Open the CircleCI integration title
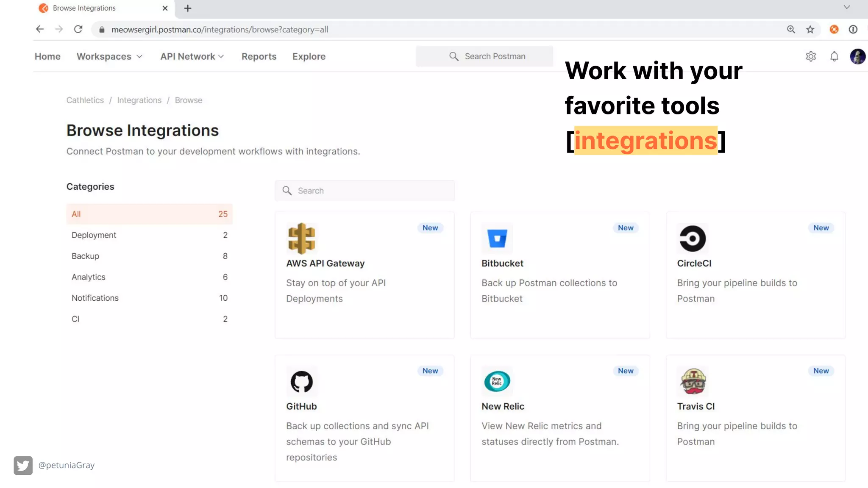Image resolution: width=868 pixels, height=488 pixels. 694,263
